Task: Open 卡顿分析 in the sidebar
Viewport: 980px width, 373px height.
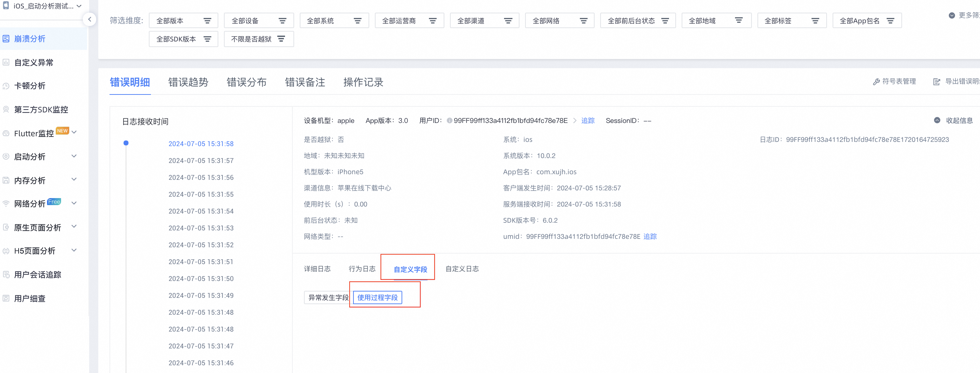Action: (30, 86)
